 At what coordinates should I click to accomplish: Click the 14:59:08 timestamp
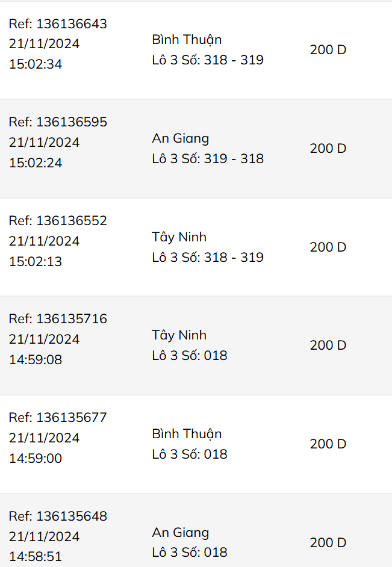pos(36,359)
